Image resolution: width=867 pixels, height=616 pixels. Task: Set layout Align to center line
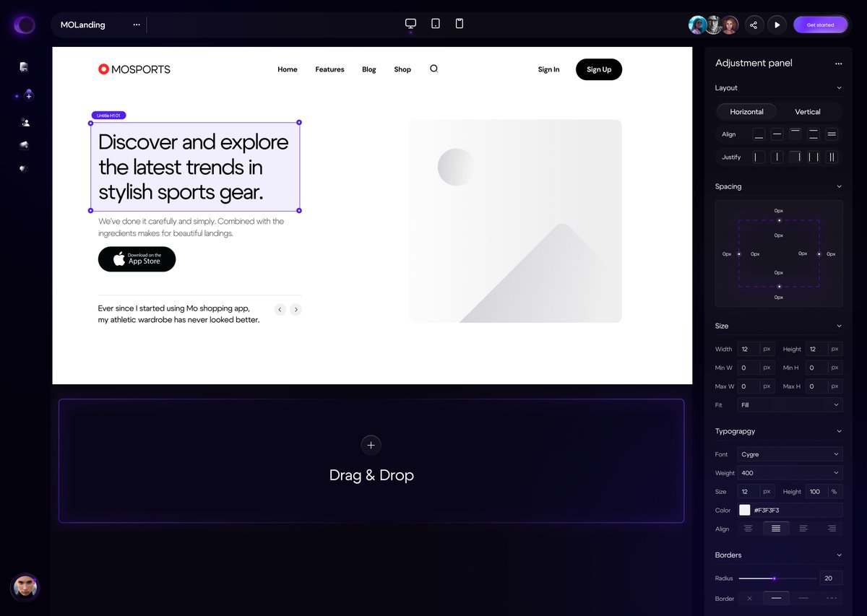[777, 134]
